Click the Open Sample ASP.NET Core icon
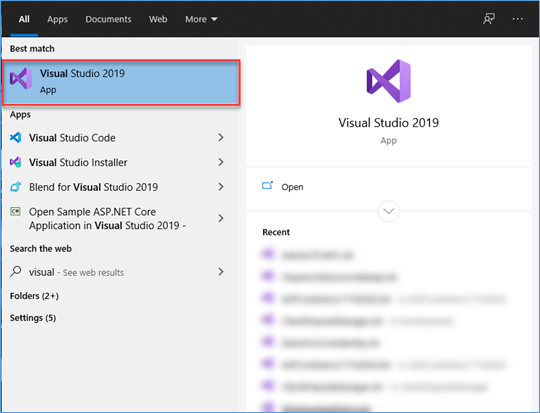Screen dimensions: 540x413 15,211
